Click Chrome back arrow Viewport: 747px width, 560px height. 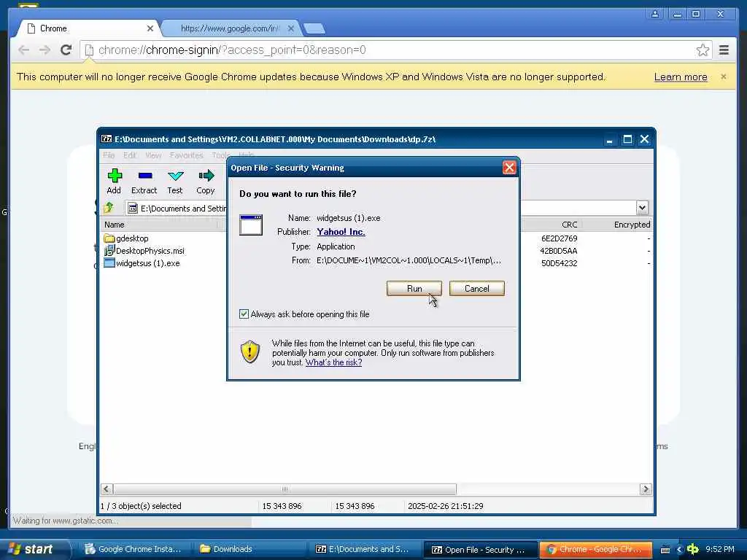tap(24, 50)
